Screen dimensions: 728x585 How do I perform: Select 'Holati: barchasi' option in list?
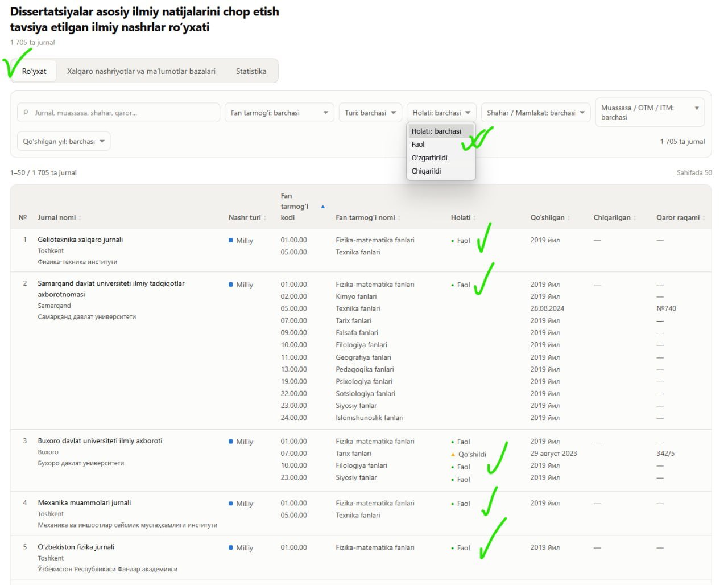coord(441,131)
